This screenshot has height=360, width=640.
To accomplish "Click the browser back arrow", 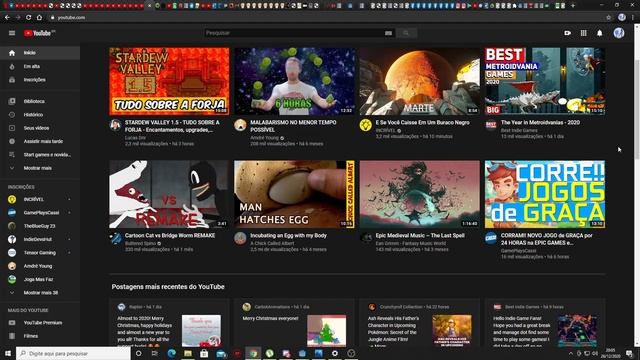I will tap(7, 18).
